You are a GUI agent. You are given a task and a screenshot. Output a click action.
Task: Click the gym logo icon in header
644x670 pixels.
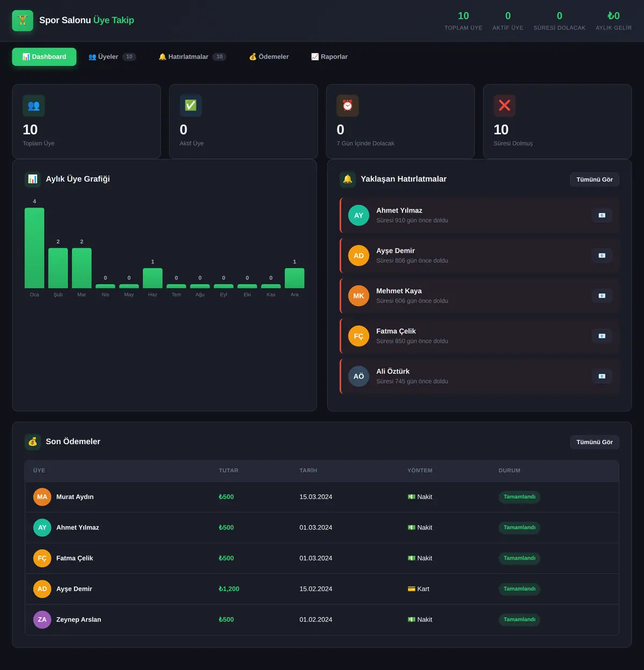click(23, 20)
